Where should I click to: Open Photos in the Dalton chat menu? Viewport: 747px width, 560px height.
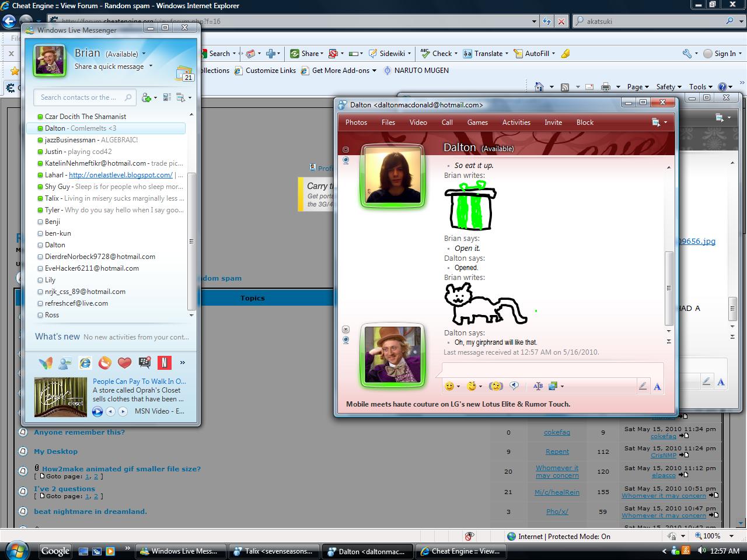coord(356,123)
